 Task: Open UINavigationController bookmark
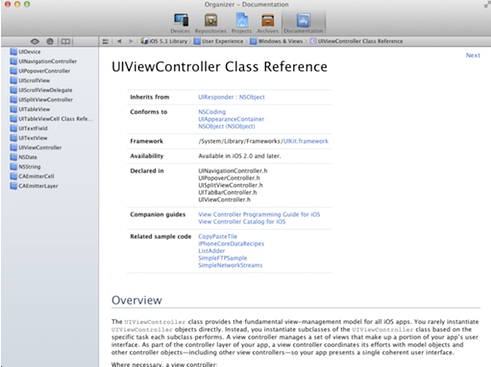(43, 61)
